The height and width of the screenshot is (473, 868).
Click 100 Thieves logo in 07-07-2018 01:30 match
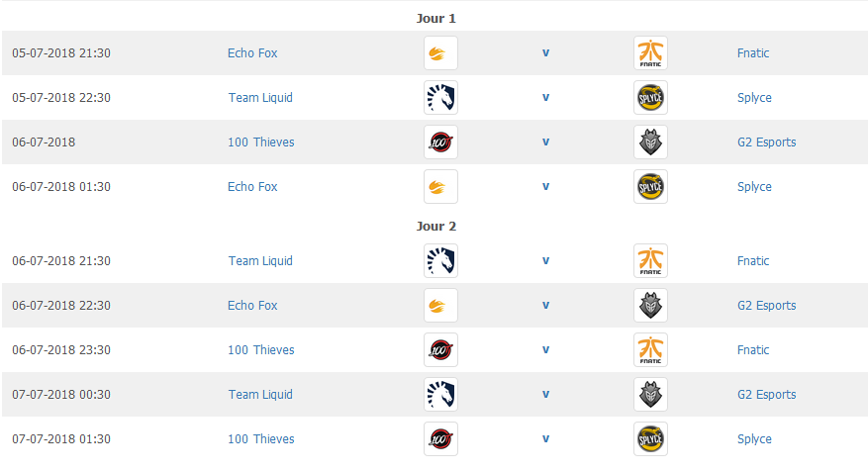pos(440,438)
